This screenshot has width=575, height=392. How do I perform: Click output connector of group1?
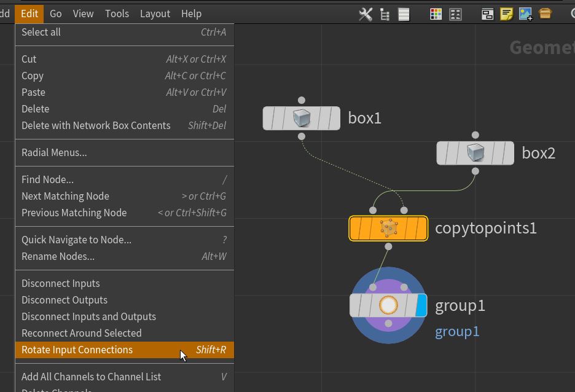coord(388,323)
